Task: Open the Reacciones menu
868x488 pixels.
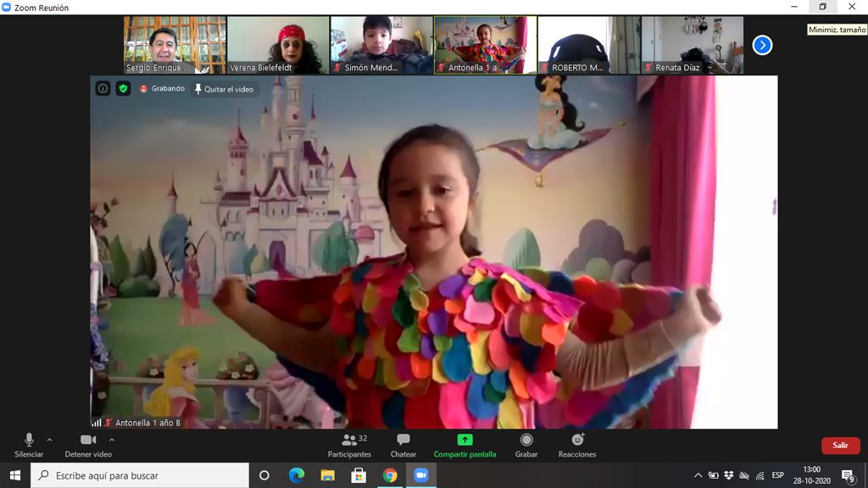Action: [577, 445]
